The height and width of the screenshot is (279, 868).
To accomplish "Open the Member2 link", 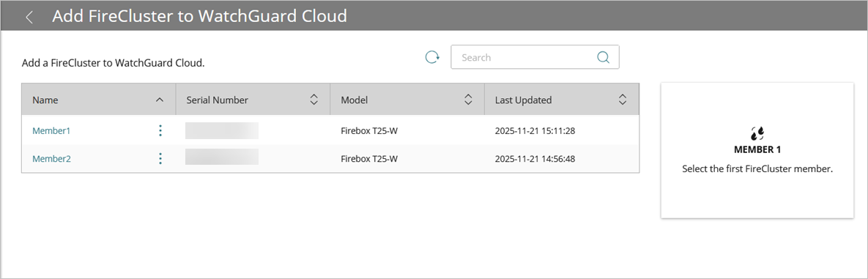I will tap(51, 158).
